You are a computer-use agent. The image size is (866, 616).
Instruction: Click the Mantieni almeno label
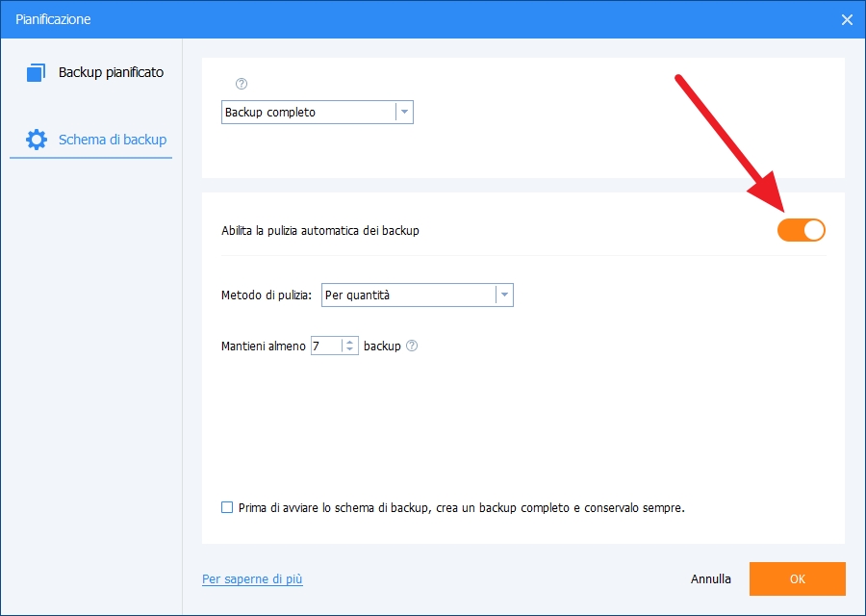coord(264,346)
